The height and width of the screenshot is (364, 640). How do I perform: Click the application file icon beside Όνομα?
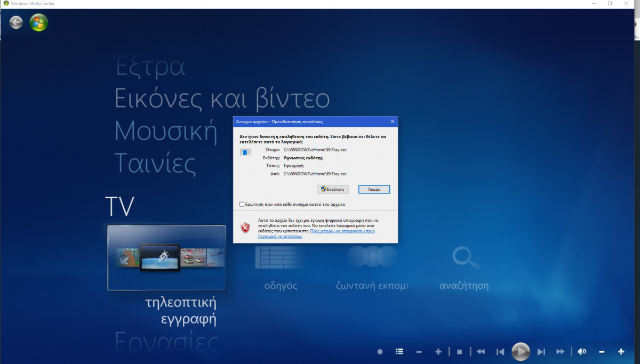click(245, 152)
